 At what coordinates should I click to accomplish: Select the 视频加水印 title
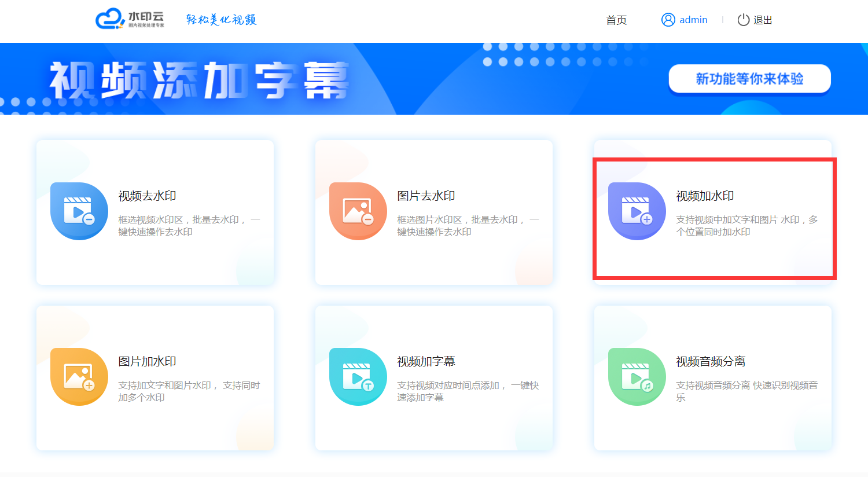tap(705, 196)
